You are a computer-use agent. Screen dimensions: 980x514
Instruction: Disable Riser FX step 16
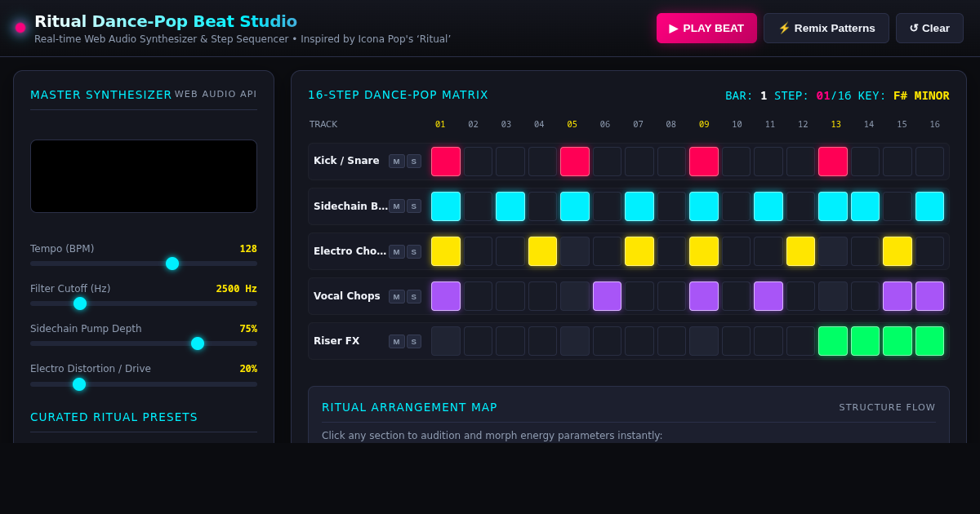point(929,341)
